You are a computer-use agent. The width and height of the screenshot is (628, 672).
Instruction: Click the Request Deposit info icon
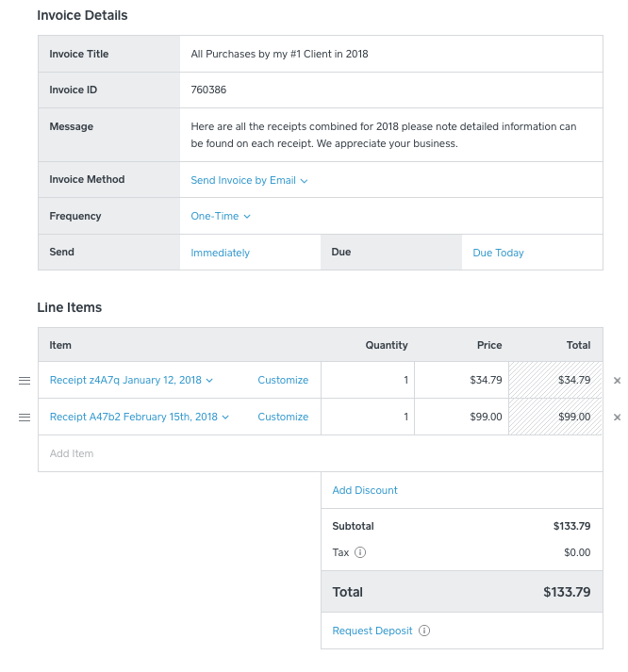point(424,631)
